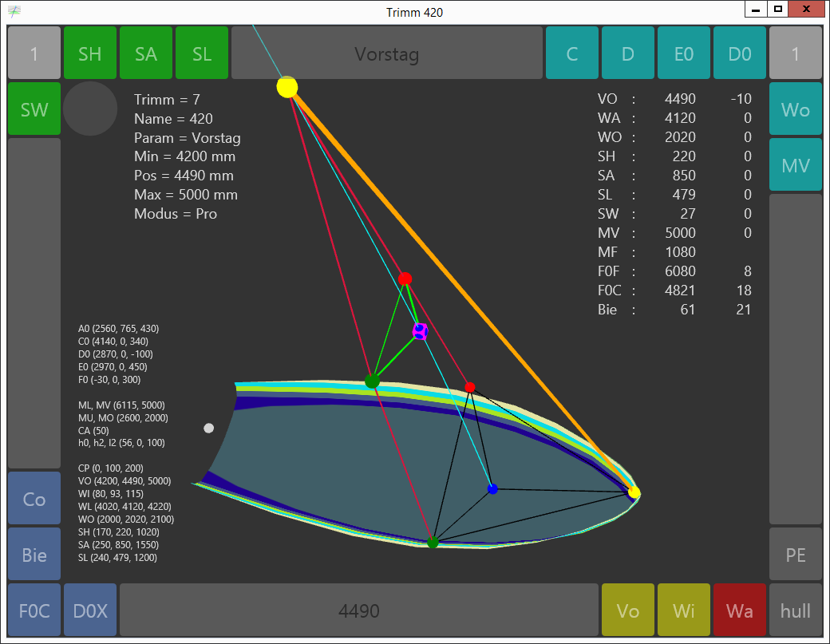
Task: Select the Vorstag header bar
Action: pos(386,53)
